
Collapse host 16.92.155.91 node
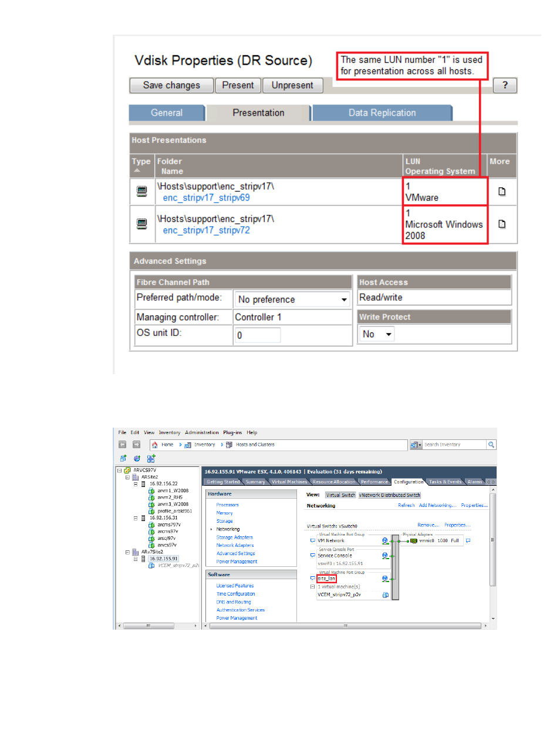136,559
